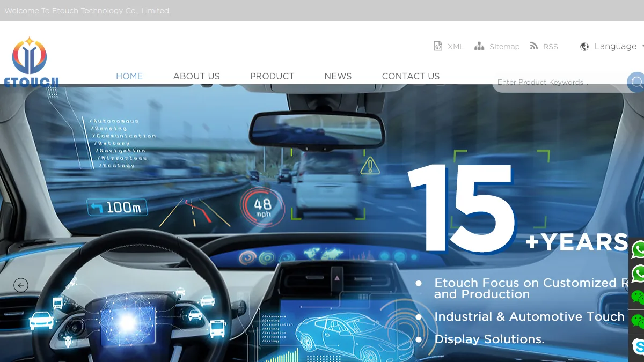Open the lower WhatsApp contact icon
Image resolution: width=644 pixels, height=362 pixels.
click(638, 274)
